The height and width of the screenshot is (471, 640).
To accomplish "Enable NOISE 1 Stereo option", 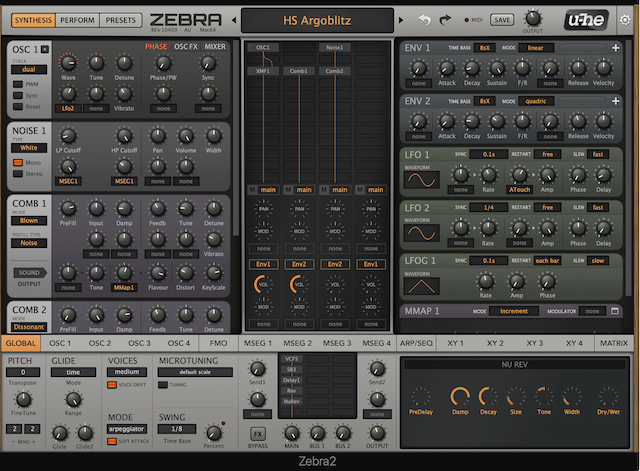I will [18, 174].
